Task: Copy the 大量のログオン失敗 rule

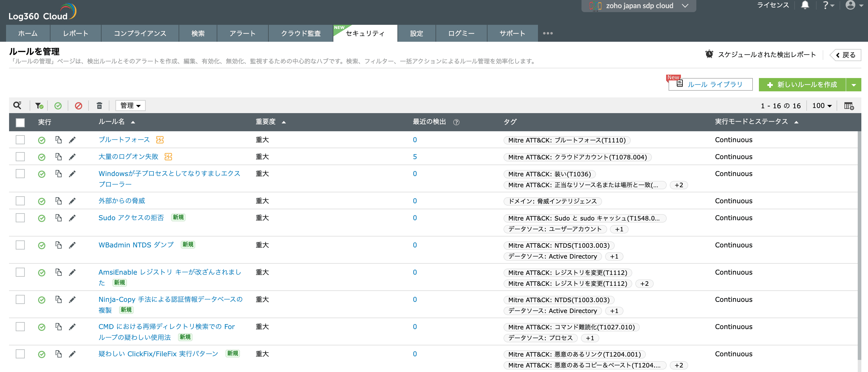Action: [59, 156]
